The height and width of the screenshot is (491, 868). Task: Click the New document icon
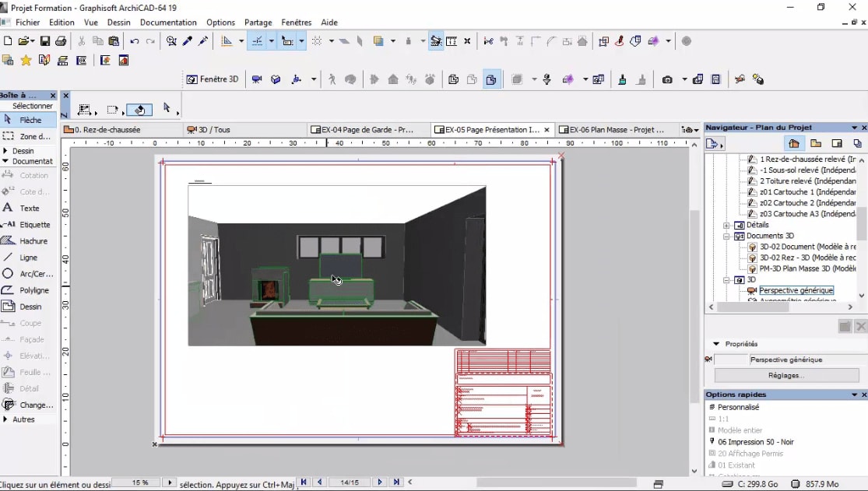coord(8,41)
